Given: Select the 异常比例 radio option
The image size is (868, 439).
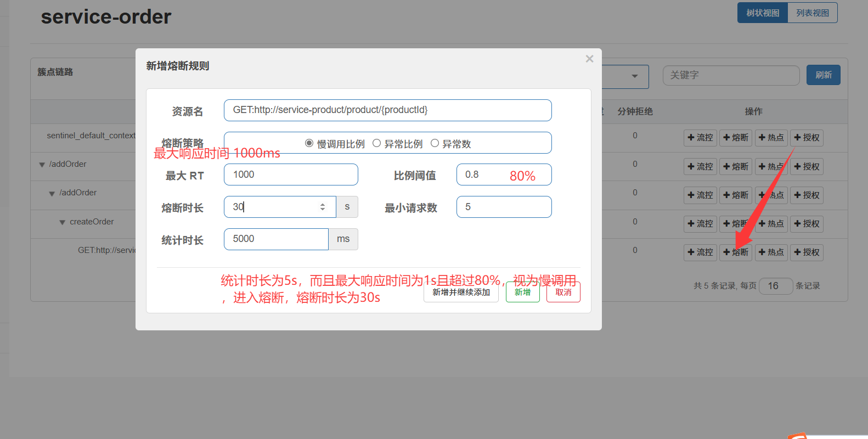Looking at the screenshot, I should (377, 143).
